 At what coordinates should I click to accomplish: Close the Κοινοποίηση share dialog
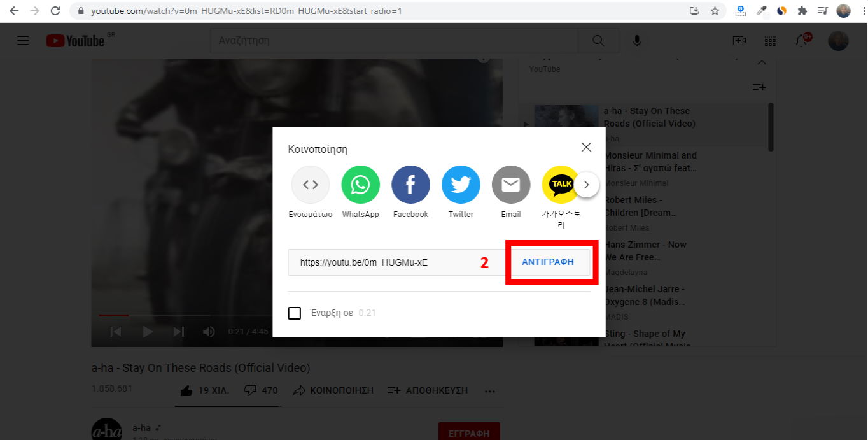click(586, 147)
